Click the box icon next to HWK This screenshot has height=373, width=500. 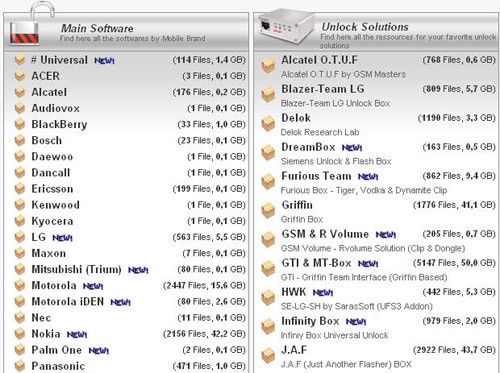[268, 298]
